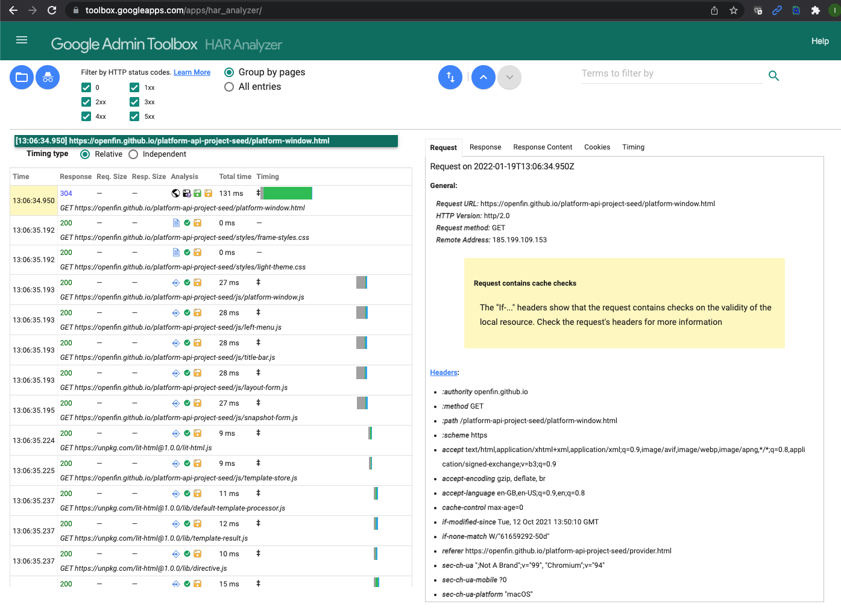The width and height of the screenshot is (841, 616).
Task: Click timing bar in left-menu.js row
Action: [362, 312]
